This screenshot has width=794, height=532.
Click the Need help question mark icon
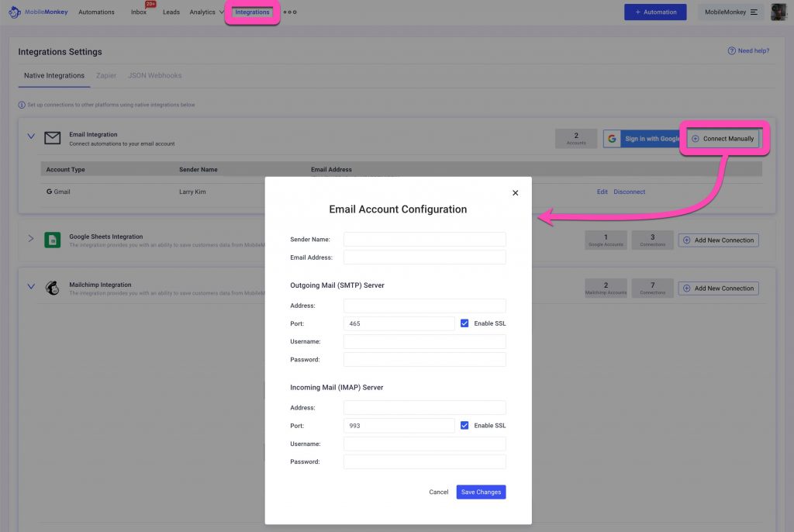731,51
